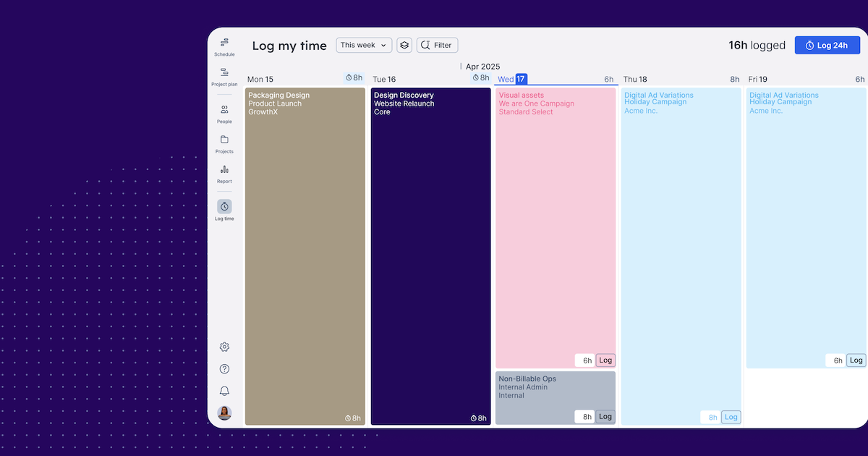Open the Settings gear icon
Screen dimensions: 868x456
pos(224,347)
